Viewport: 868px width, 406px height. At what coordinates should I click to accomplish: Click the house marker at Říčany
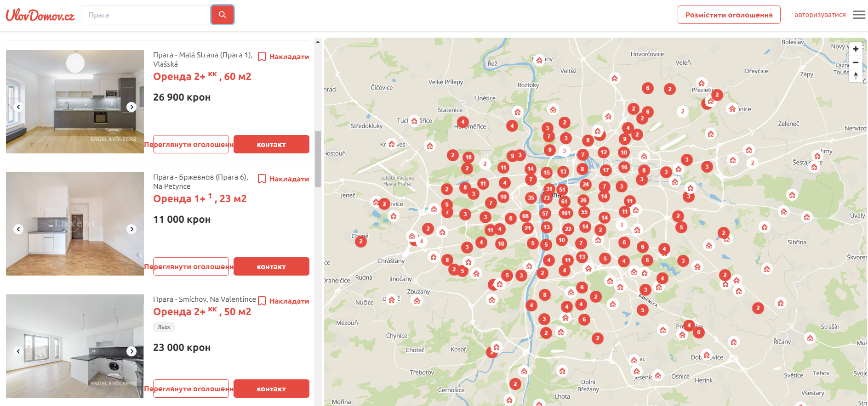(x=810, y=338)
